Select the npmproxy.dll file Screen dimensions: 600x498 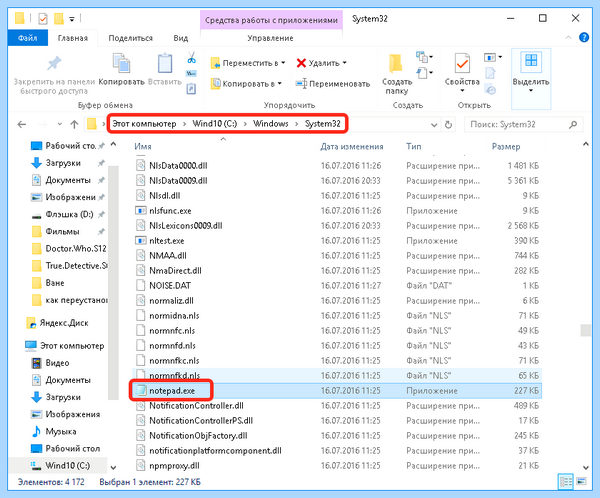tap(337, 465)
